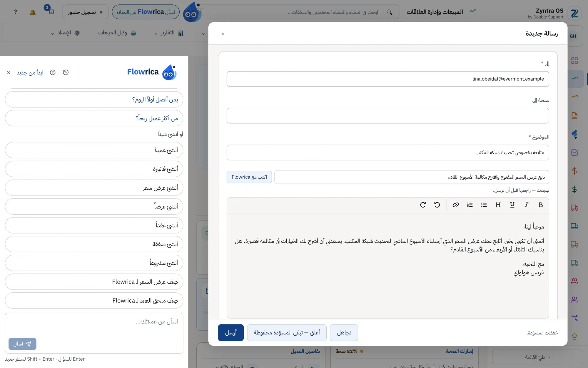Select the أنشئ فاتورة suggestion

click(94, 169)
